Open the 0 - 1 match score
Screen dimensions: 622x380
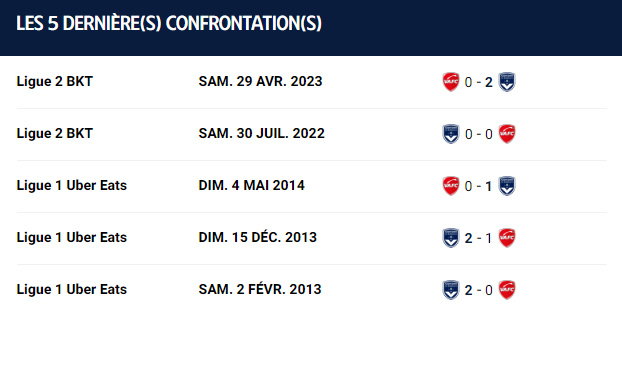click(479, 186)
